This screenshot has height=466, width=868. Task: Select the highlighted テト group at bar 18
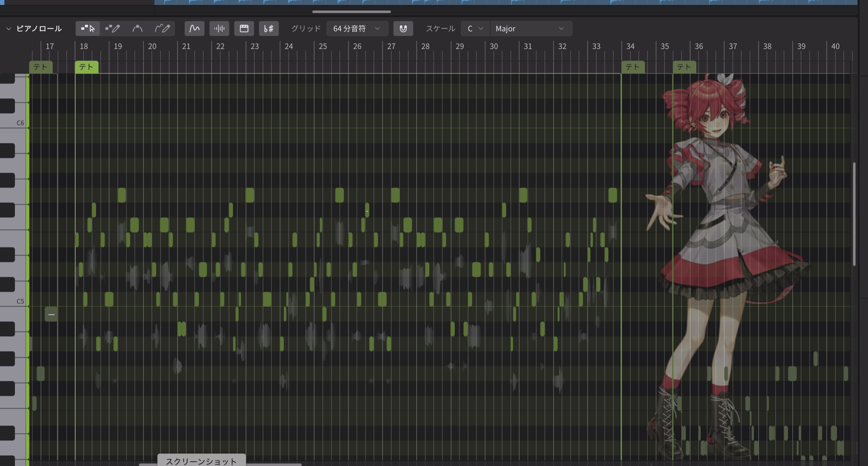click(x=86, y=67)
